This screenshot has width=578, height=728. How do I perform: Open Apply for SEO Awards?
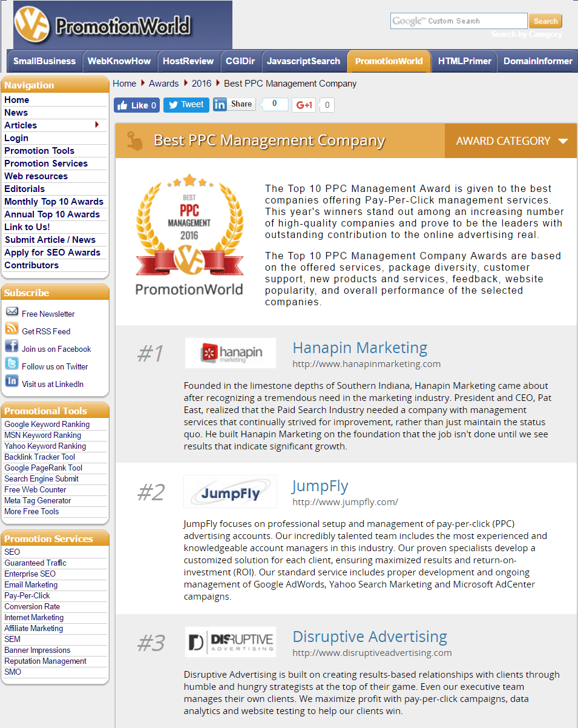[53, 253]
